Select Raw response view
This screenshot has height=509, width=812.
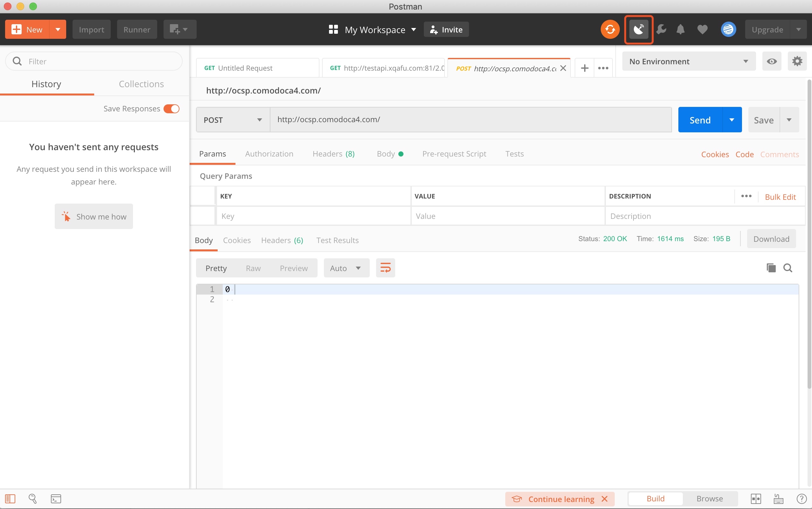[253, 268]
